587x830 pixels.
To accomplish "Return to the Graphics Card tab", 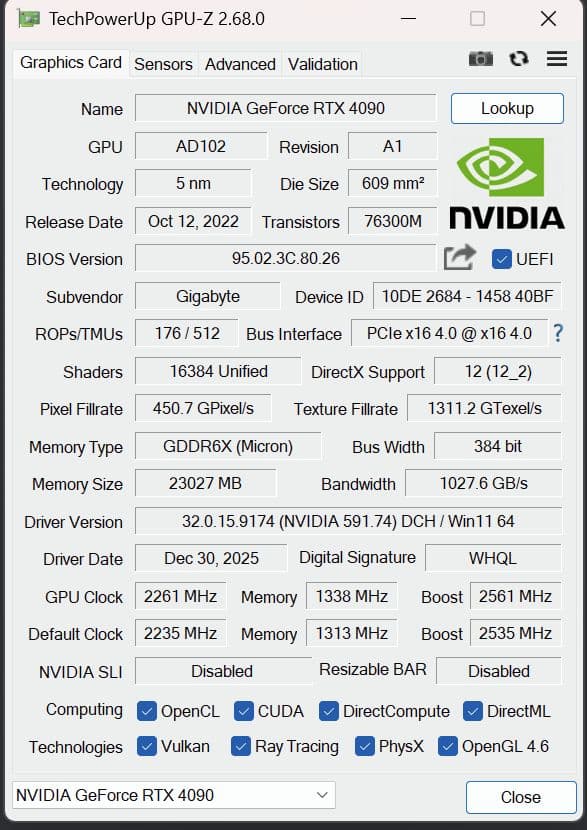I will point(70,63).
